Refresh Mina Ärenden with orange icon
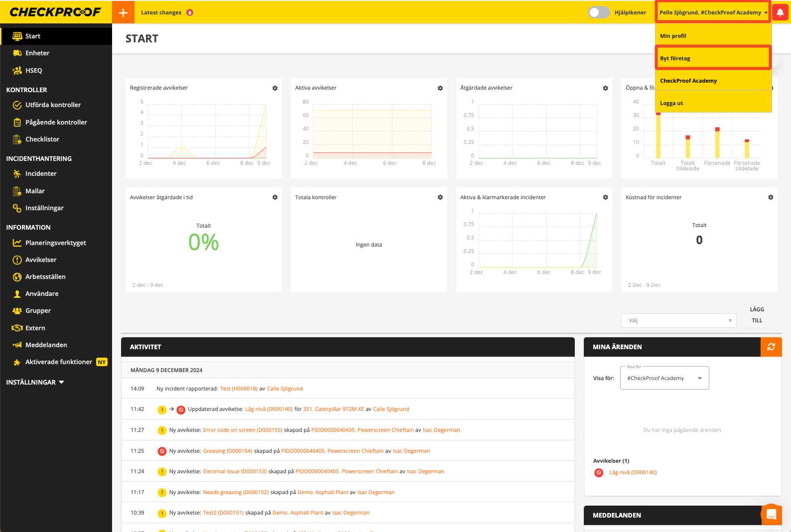Screen dimensions: 791x532 point(771,347)
